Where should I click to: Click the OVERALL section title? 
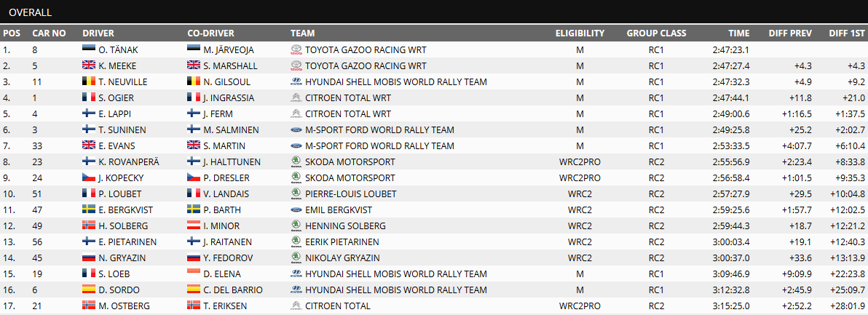(31, 12)
